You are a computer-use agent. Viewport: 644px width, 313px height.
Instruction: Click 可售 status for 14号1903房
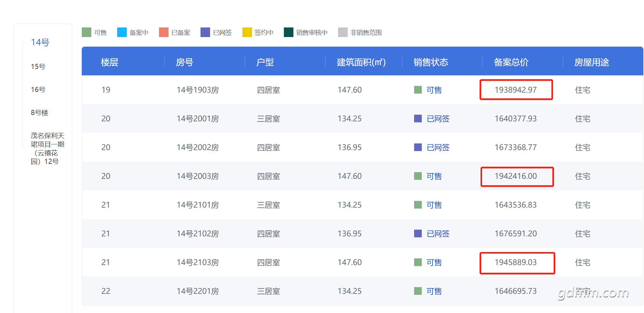[434, 90]
